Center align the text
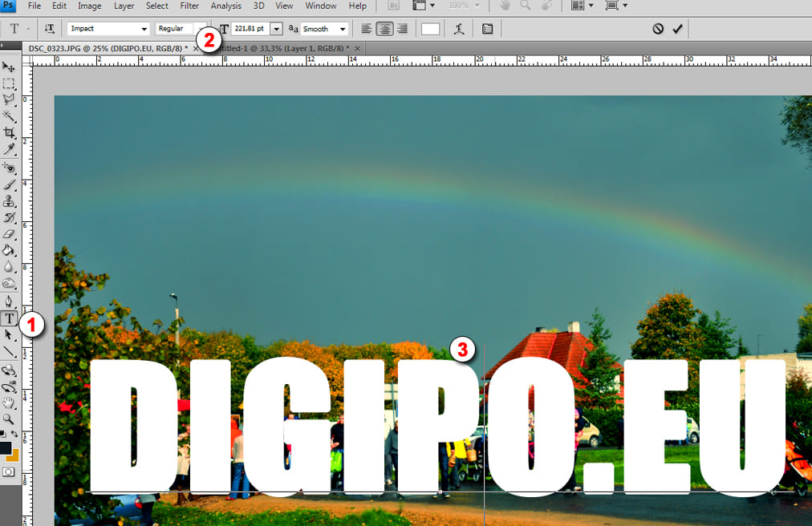This screenshot has height=526, width=812. (x=384, y=29)
